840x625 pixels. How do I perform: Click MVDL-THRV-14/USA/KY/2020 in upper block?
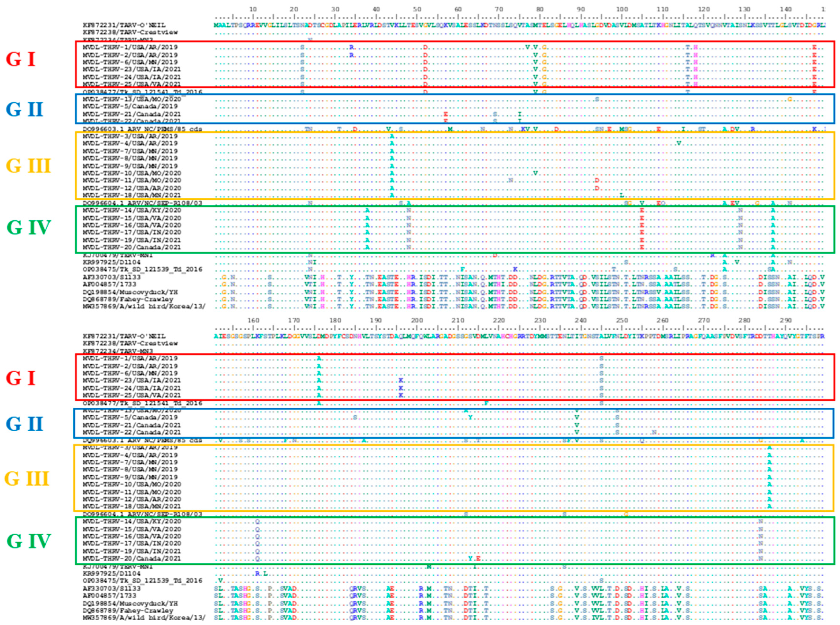132,210
